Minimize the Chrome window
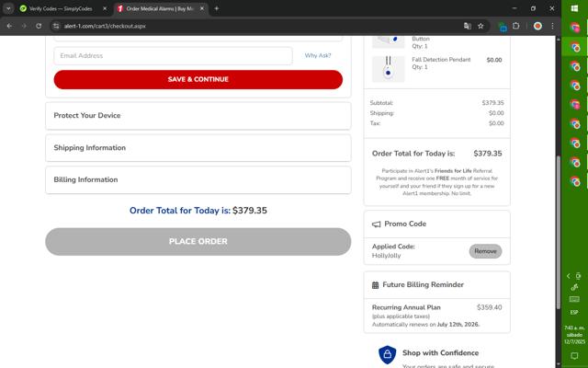Screen dimensions: 588x368 514,8
